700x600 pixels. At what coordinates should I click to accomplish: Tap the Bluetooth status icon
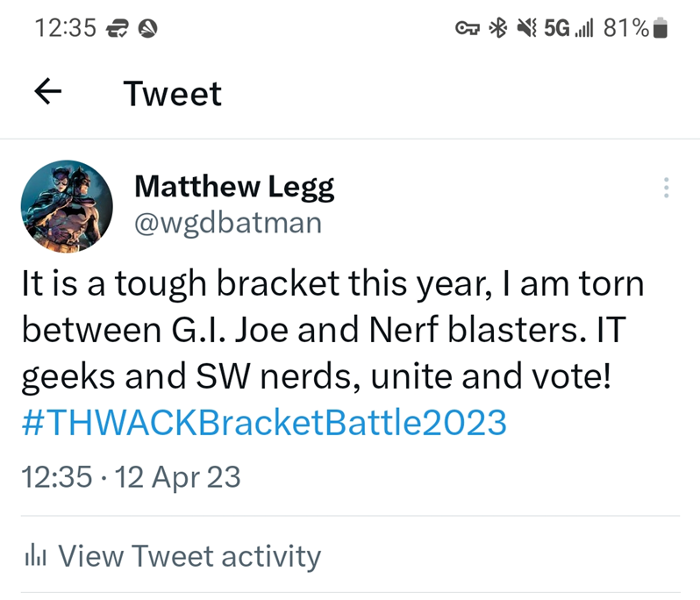[498, 29]
